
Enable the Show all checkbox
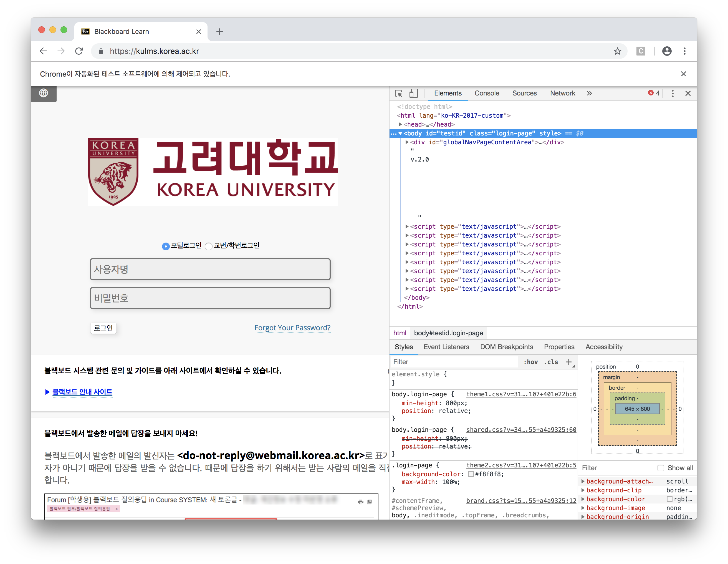660,468
